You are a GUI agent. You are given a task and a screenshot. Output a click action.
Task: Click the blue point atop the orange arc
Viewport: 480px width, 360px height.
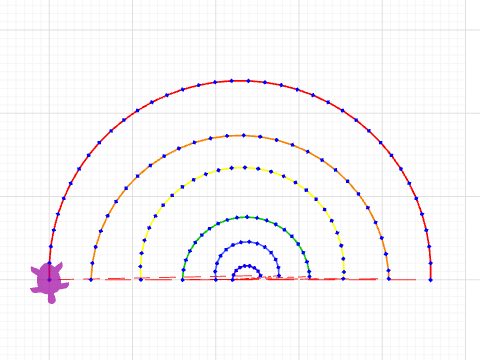tap(243, 136)
